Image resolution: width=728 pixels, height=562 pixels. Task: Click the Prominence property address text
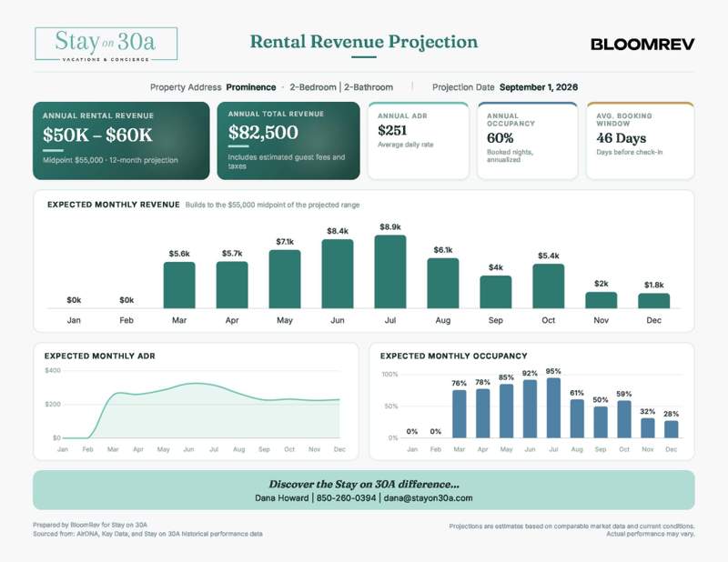click(x=251, y=87)
